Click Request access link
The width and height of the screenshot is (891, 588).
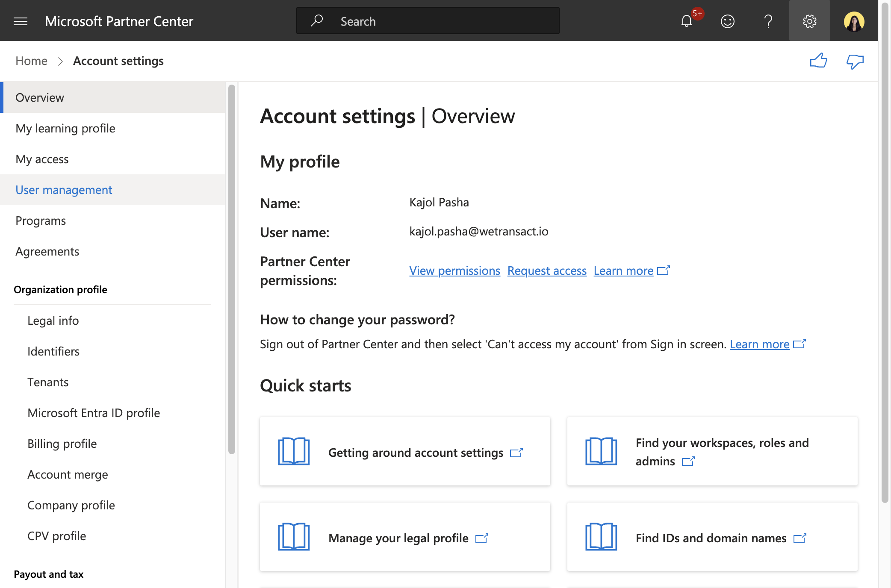[x=547, y=270]
